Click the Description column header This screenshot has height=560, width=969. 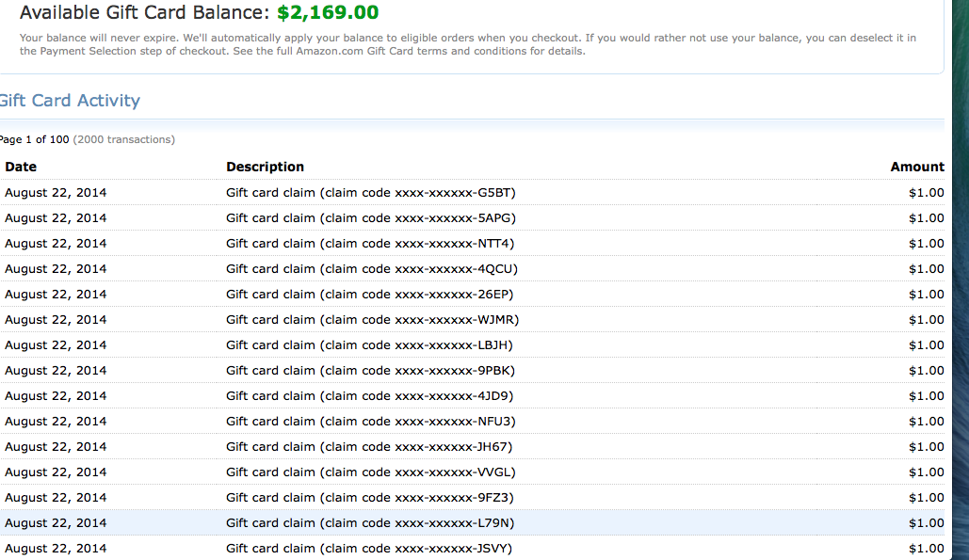click(x=265, y=167)
